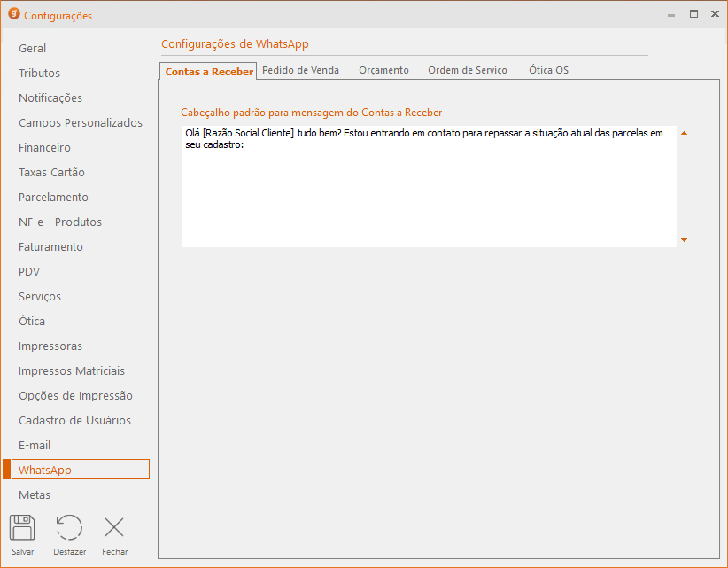Viewport: 728px width, 568px height.
Task: Close the Configurações window
Action: click(715, 14)
